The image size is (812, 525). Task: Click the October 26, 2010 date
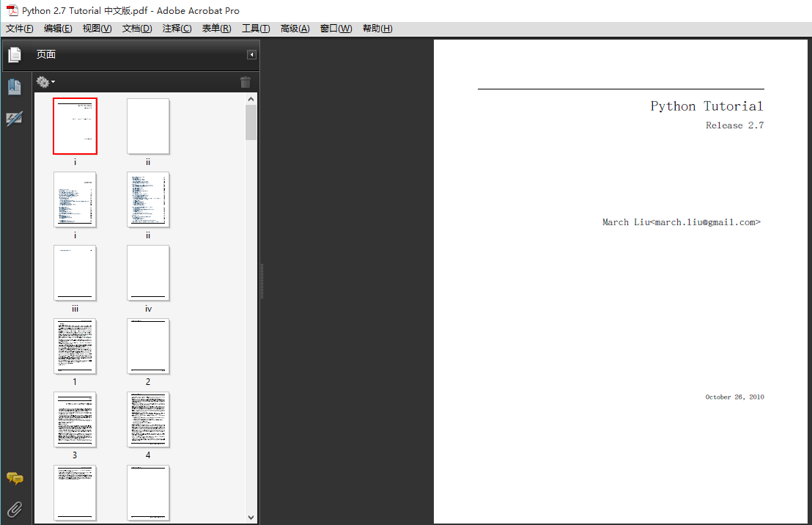tap(734, 397)
